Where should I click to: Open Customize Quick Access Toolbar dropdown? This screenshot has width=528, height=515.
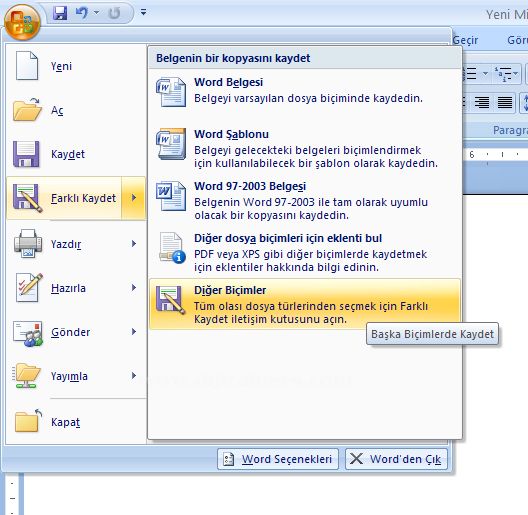tap(143, 12)
